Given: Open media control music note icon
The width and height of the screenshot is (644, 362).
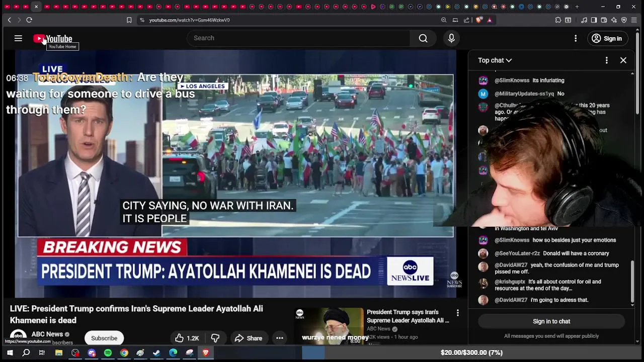Looking at the screenshot, I should [584, 20].
